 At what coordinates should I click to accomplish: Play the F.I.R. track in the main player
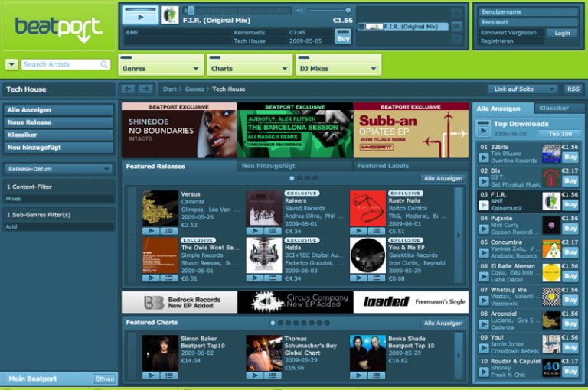(x=140, y=16)
